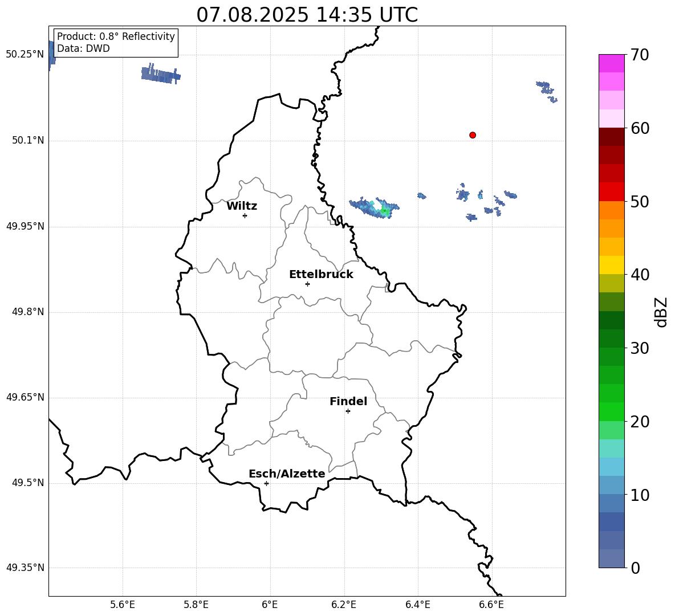Image resolution: width=675 pixels, height=616 pixels.
Task: Click the Wiltz location cross marker
Action: click(x=245, y=215)
